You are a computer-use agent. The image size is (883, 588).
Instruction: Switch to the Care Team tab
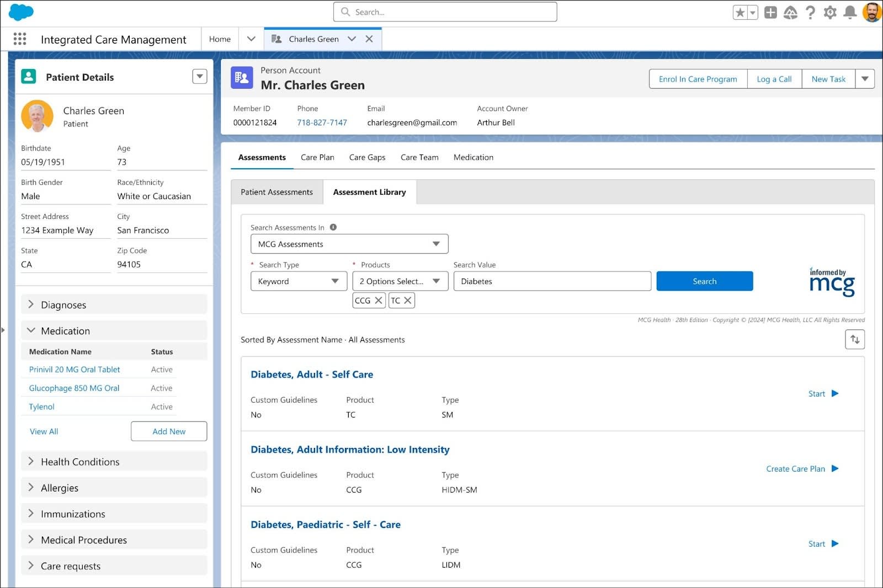[419, 157]
